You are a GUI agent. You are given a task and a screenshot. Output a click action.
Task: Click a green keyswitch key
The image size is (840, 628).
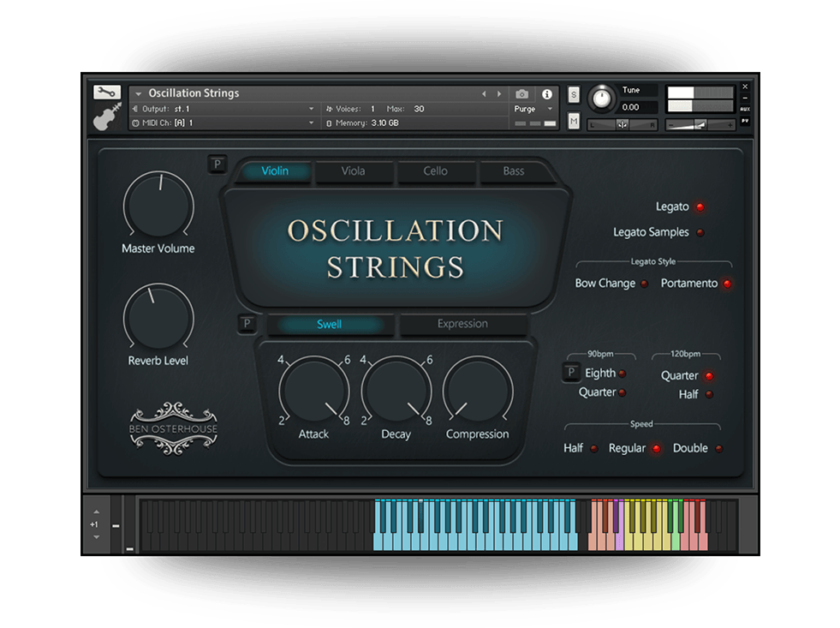[x=676, y=541]
